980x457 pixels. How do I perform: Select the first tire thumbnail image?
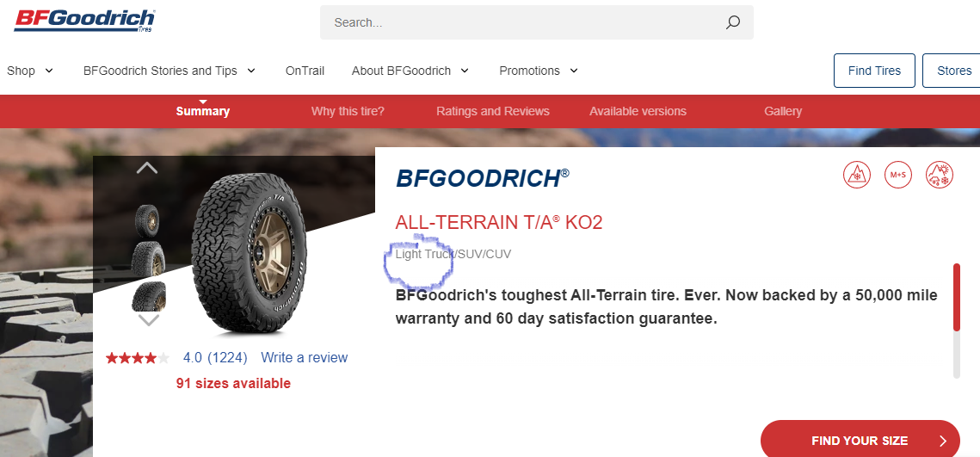click(147, 218)
